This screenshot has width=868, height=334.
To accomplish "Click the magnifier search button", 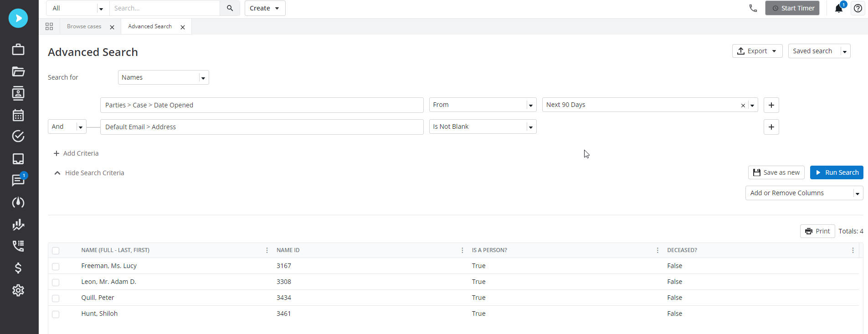I will point(230,8).
